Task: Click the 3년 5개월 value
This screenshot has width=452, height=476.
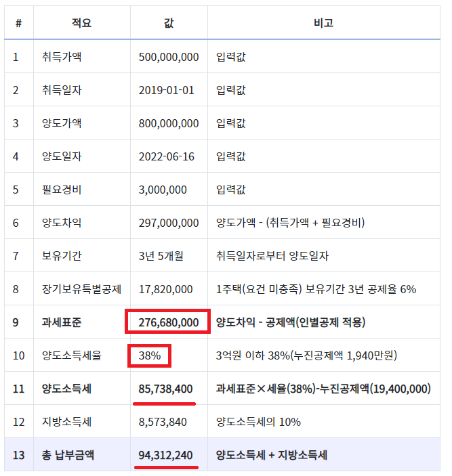Action: (161, 256)
